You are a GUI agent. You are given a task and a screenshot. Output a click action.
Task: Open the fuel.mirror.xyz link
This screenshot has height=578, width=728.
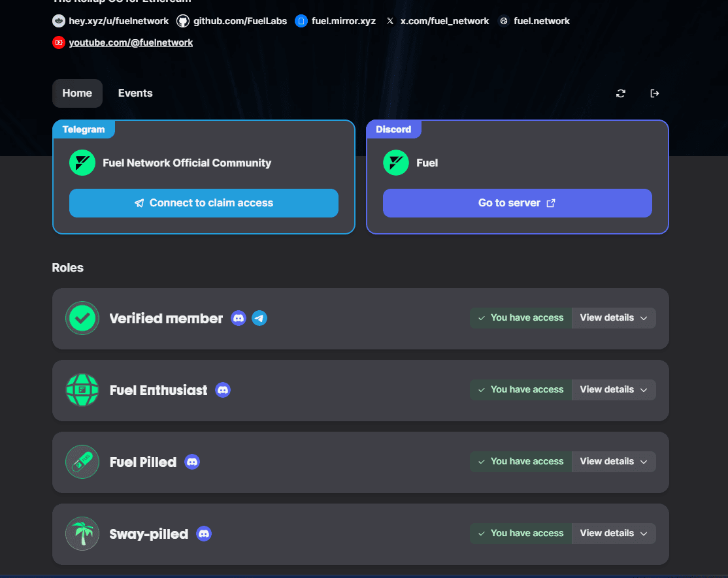point(344,21)
